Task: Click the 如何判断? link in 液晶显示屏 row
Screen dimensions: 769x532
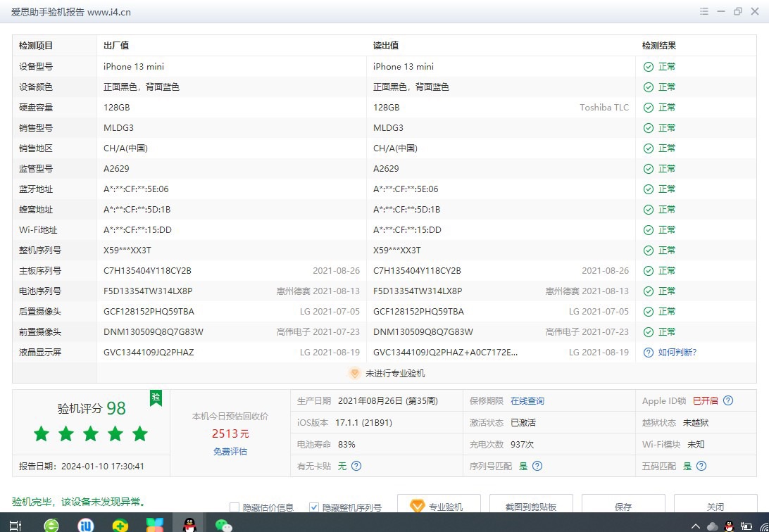Action: pos(677,353)
